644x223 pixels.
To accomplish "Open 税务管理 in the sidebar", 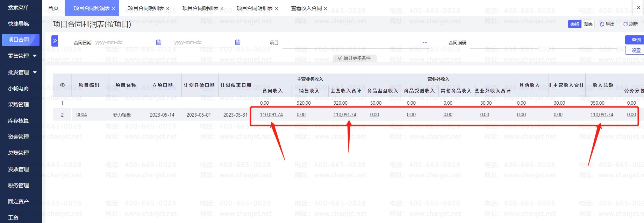I will click(x=19, y=185).
